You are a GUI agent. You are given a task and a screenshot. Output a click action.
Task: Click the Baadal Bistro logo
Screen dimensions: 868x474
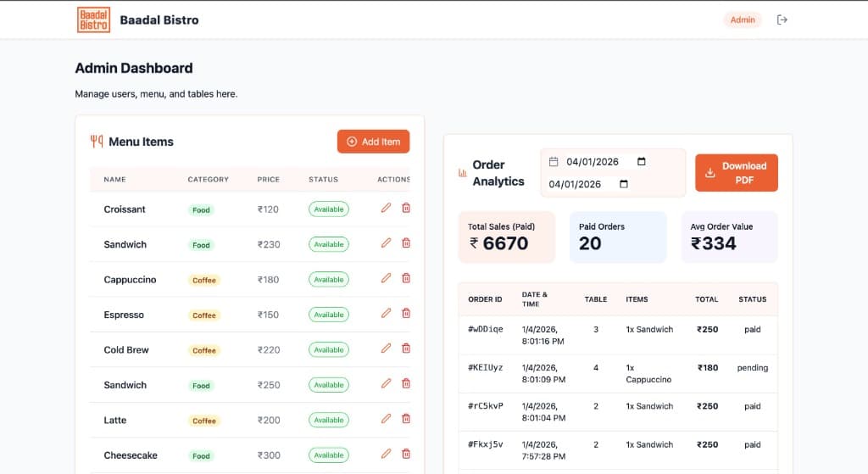tap(93, 20)
